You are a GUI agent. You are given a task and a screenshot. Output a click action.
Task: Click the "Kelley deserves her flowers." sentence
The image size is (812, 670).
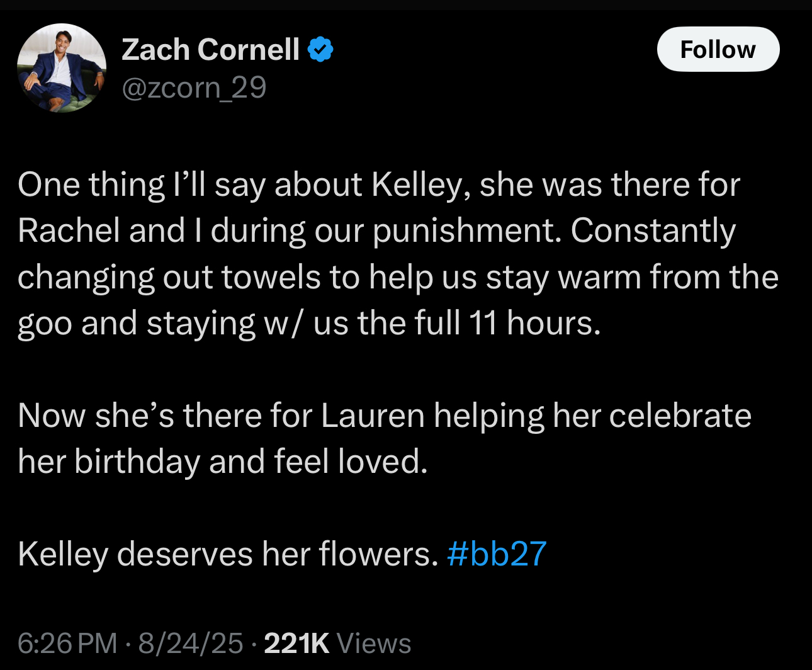(x=228, y=554)
